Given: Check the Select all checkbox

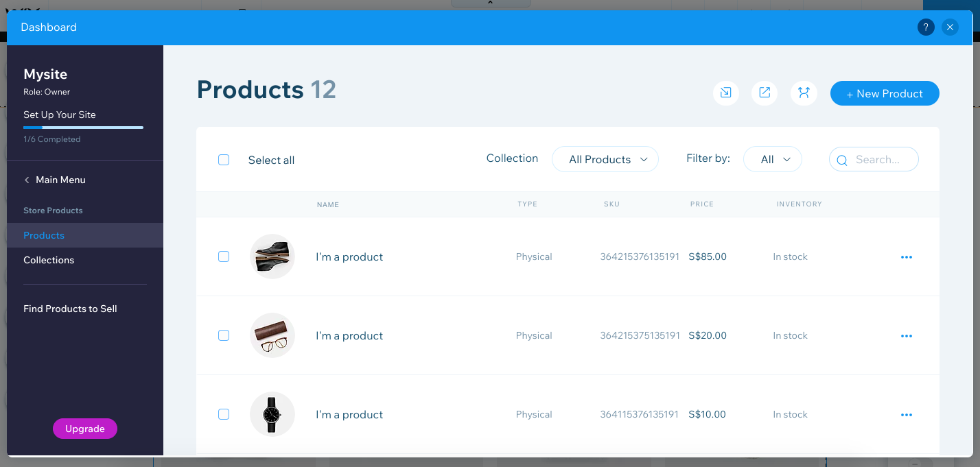Looking at the screenshot, I should [x=224, y=159].
